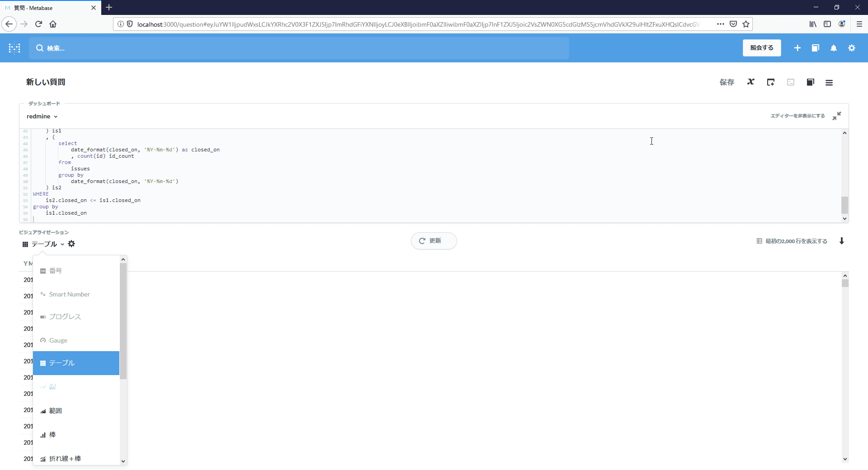
Task: Click the greyed-out snippet icon
Action: click(790, 82)
